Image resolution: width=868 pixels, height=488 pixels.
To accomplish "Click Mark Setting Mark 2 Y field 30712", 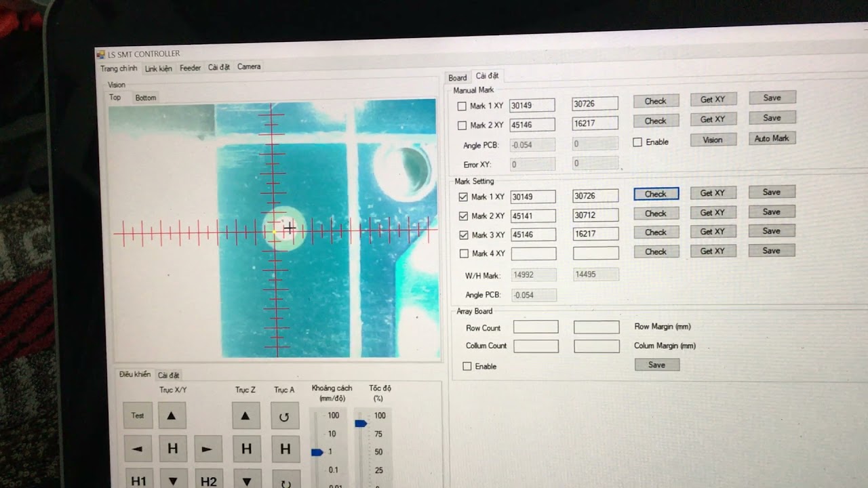I will point(596,215).
